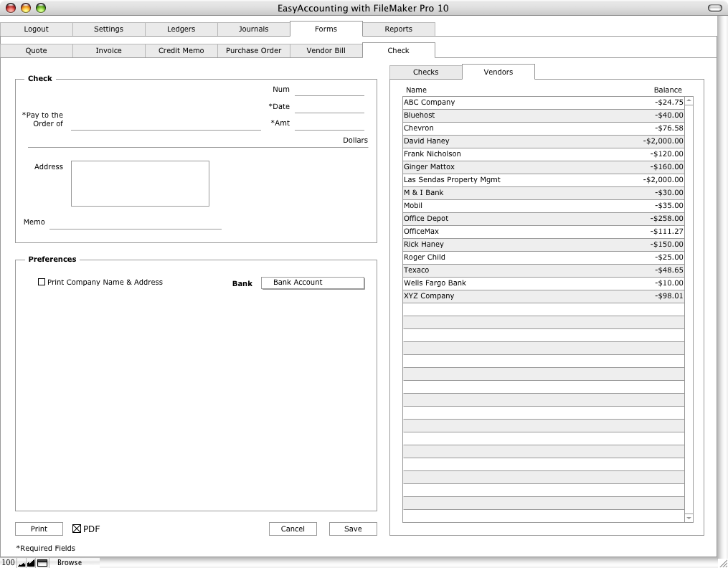
Task: Cancel the check form
Action: [293, 529]
